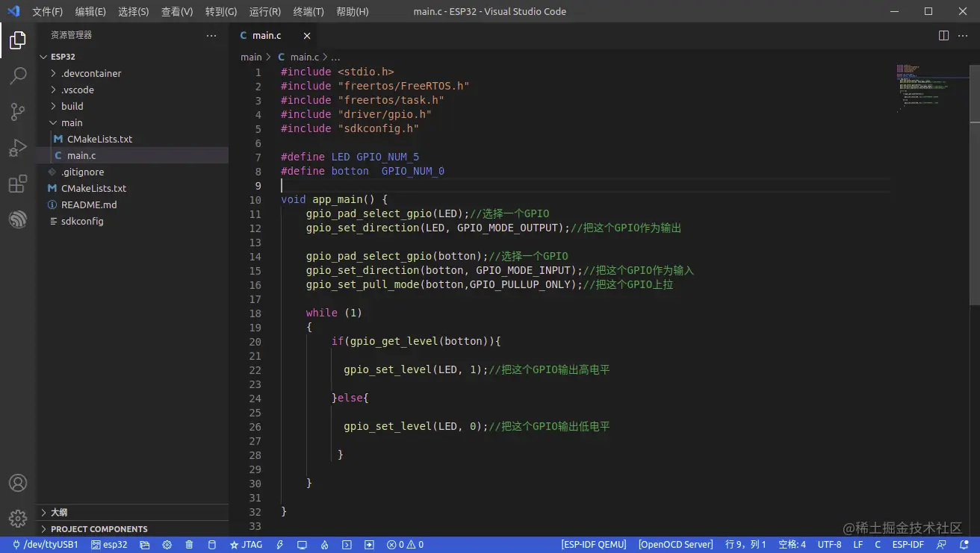The image size is (980, 553).
Task: Click the feedback icon in status bar
Action: 941,545
